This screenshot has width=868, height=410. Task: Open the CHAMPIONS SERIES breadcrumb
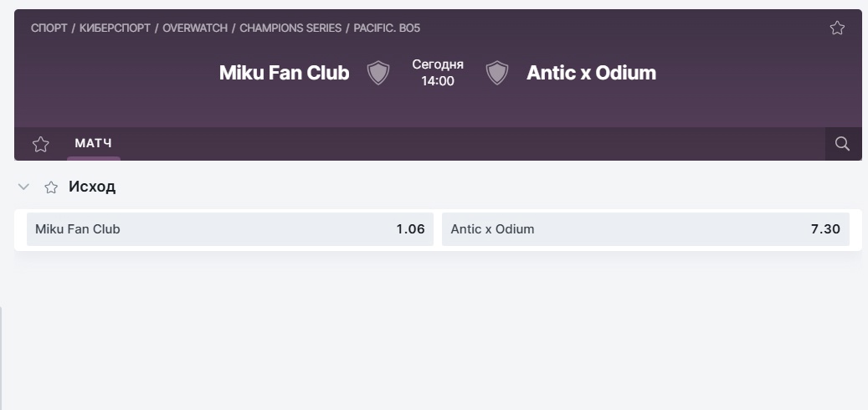290,28
